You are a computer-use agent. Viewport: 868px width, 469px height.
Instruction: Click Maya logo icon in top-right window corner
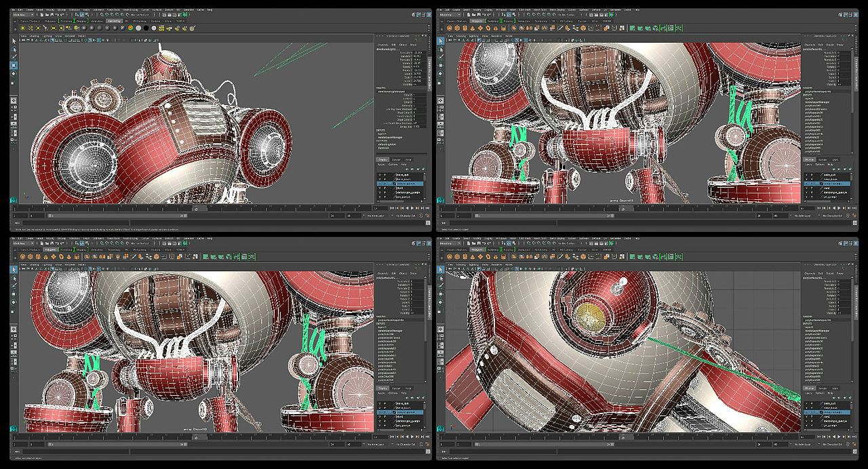tap(441, 200)
